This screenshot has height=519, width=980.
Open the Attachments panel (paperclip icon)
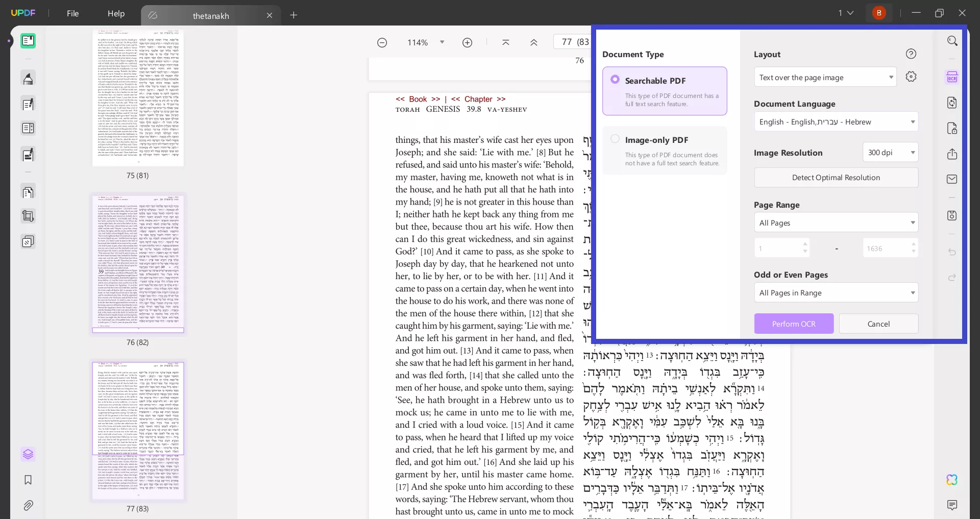tap(28, 505)
